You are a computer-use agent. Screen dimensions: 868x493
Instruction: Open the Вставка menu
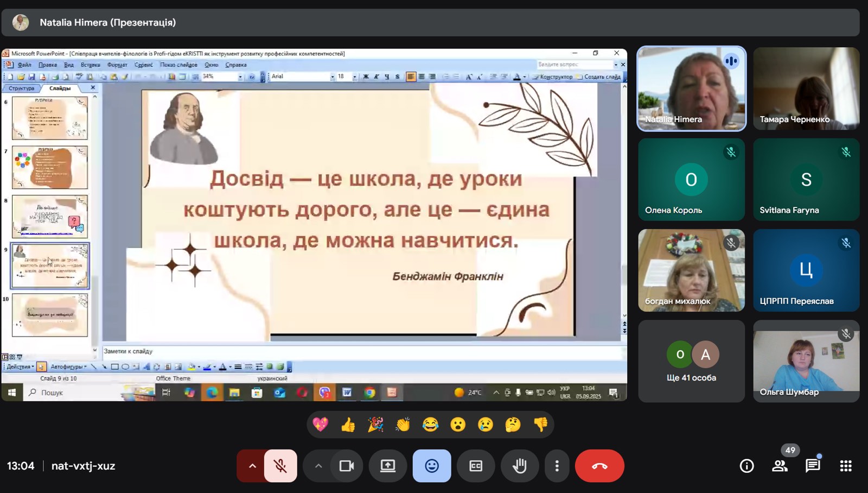(x=90, y=65)
